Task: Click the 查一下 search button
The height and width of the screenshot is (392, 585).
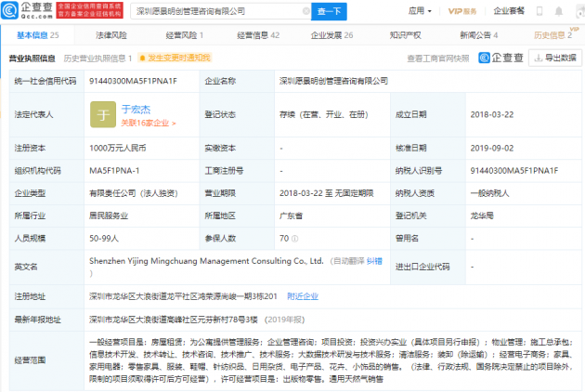Action: [329, 11]
